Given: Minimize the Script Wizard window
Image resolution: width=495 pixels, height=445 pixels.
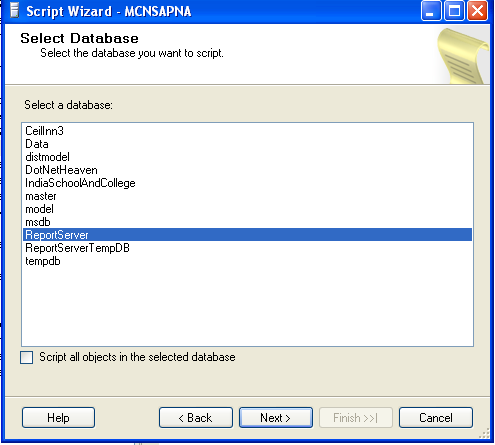Looking at the screenshot, I should click(431, 11).
